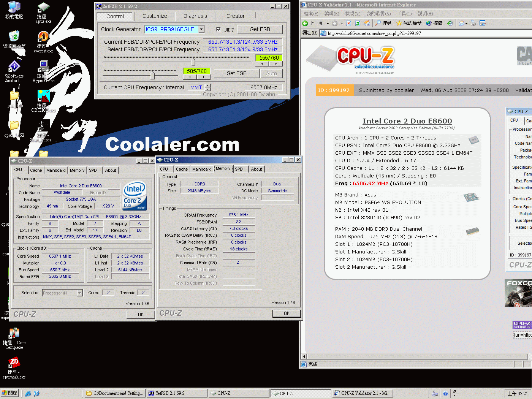
Task: Open IE Back button history dropdown arrow
Action: 328,24
